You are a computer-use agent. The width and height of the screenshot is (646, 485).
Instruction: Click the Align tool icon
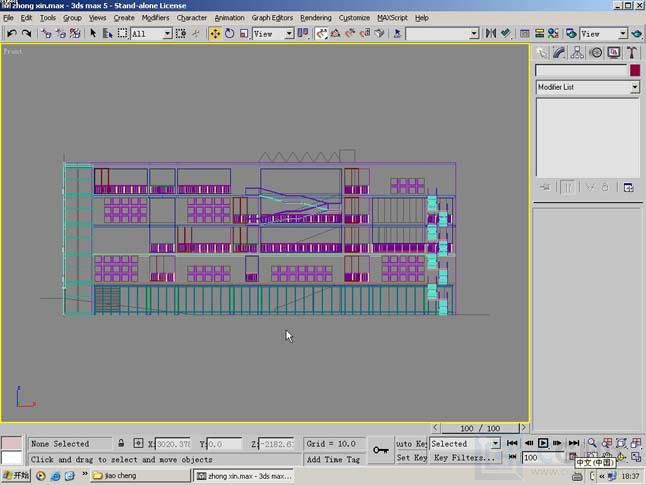[506, 33]
